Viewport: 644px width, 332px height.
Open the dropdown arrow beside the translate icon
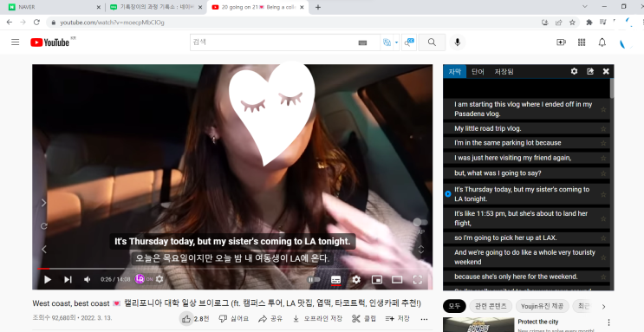pos(396,42)
